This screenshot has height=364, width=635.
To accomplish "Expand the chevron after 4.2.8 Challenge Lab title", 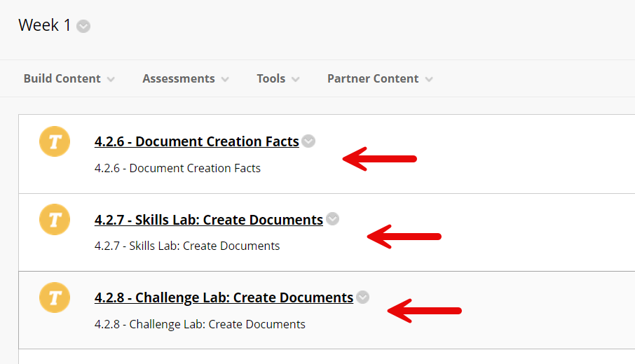I will click(x=363, y=297).
